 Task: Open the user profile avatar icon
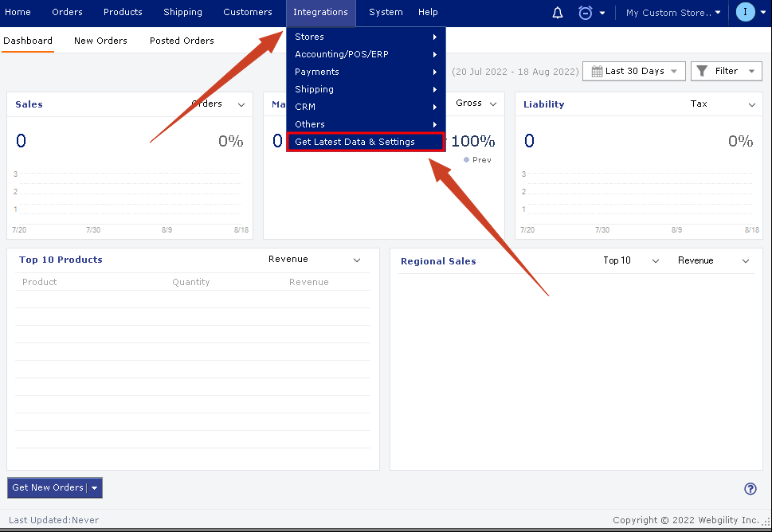click(745, 12)
